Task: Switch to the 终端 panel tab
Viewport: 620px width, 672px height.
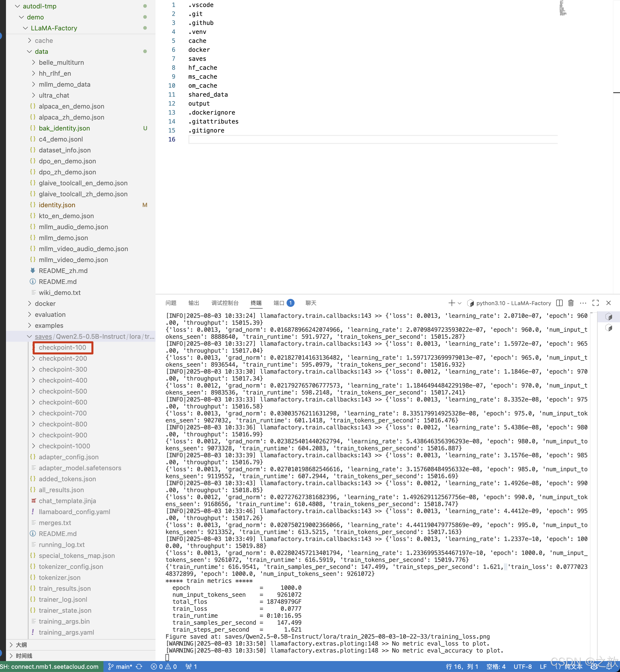Action: pyautogui.click(x=256, y=303)
